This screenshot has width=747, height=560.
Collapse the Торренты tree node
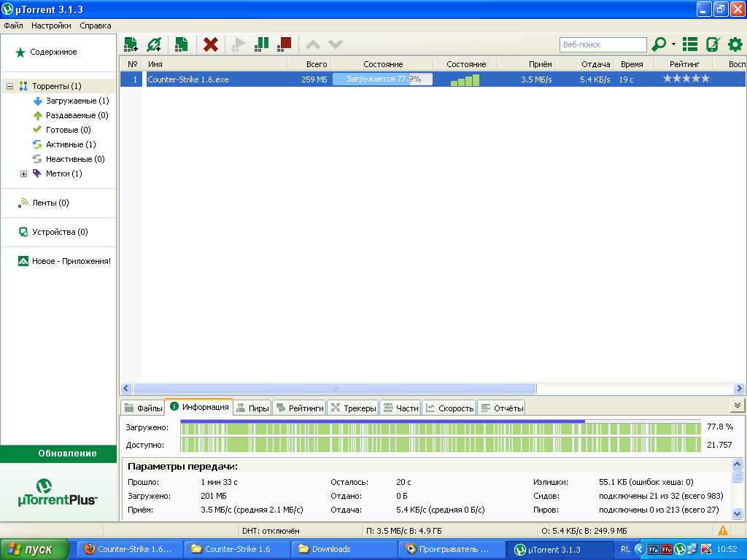(x=9, y=86)
